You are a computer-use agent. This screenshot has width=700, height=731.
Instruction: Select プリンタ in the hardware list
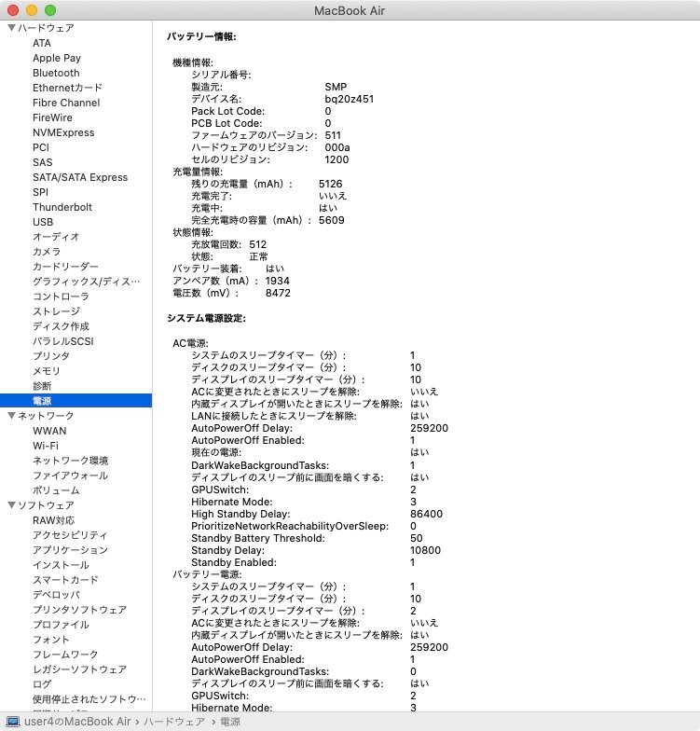51,356
